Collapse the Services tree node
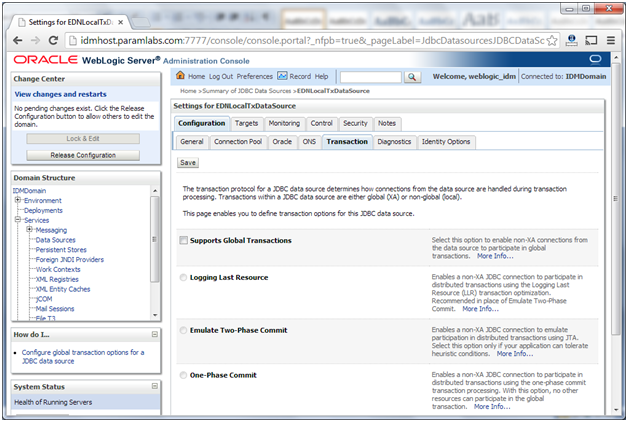628x422 pixels. (18, 219)
